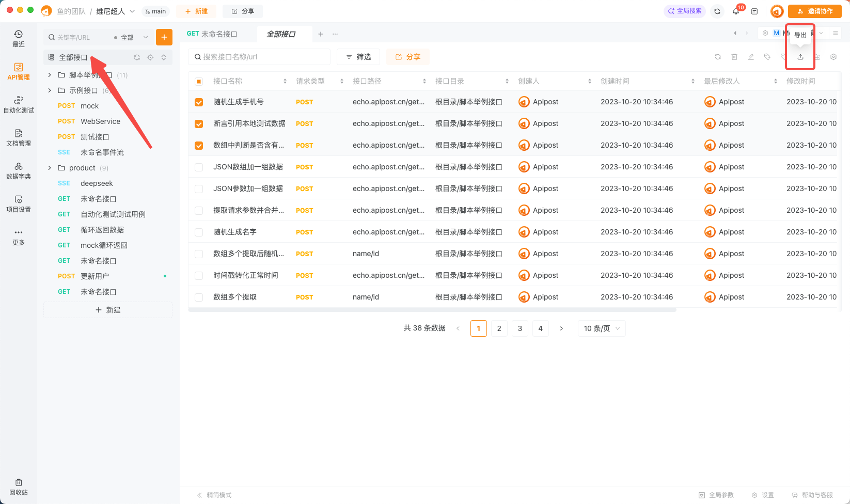
Task: Delete checked interfaces with trash icon
Action: click(734, 57)
